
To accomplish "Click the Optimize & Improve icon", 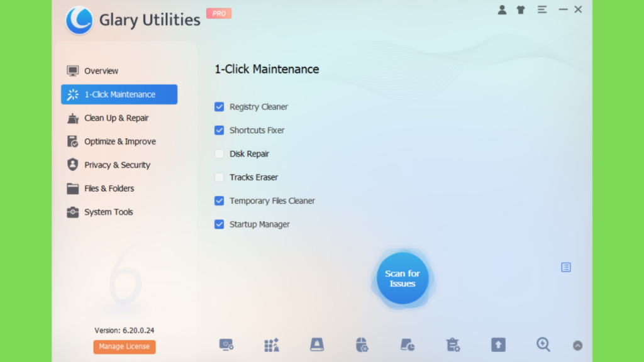I will pyautogui.click(x=73, y=141).
